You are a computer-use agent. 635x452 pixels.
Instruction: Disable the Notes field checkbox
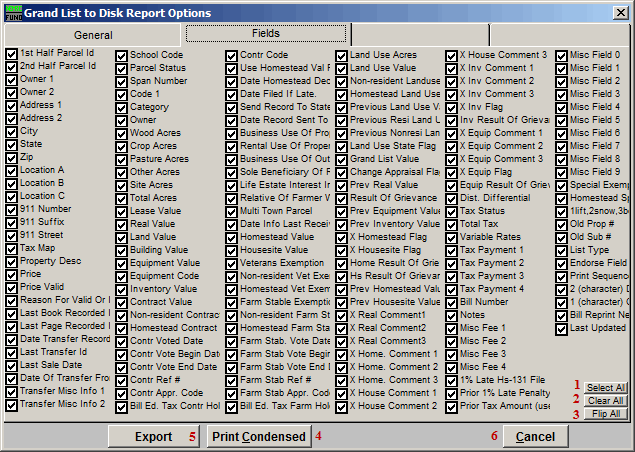(451, 314)
